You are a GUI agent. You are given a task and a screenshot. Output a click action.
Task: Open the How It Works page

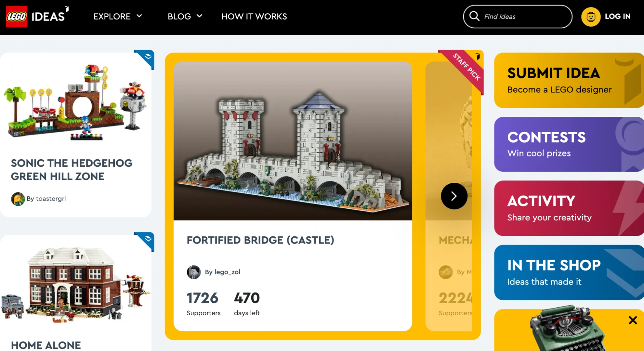click(254, 16)
